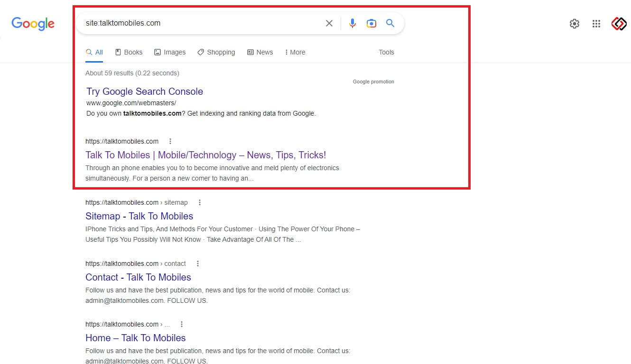The height and width of the screenshot is (364, 631).
Task: Open options dots beside the contact result
Action: point(198,264)
